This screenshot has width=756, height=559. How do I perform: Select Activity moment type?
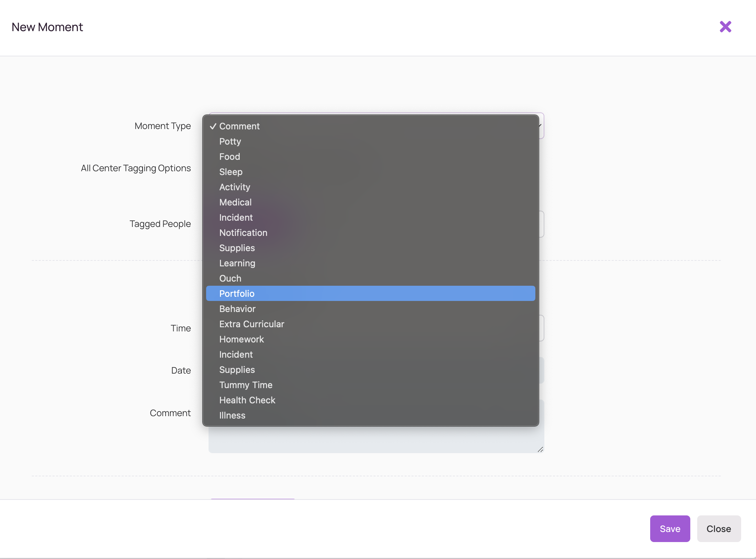click(x=234, y=187)
